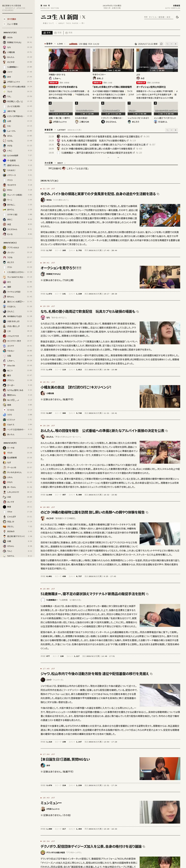Copy link icon beside ゆきみ article headline

click(x=158, y=194)
